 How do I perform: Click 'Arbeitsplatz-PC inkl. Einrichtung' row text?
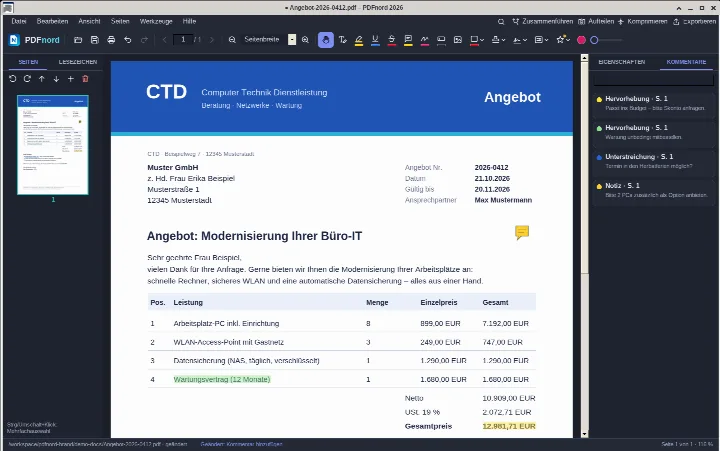pyautogui.click(x=226, y=323)
